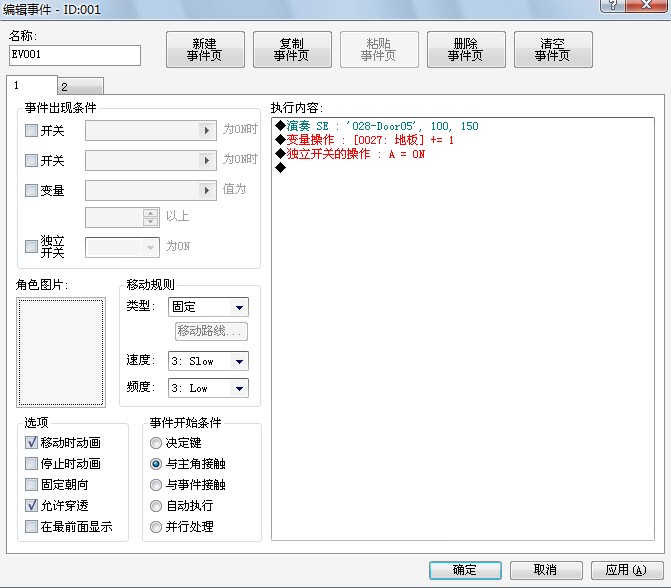Confirm with the 确定 button
Viewport: 671px width, 588px height.
[465, 570]
